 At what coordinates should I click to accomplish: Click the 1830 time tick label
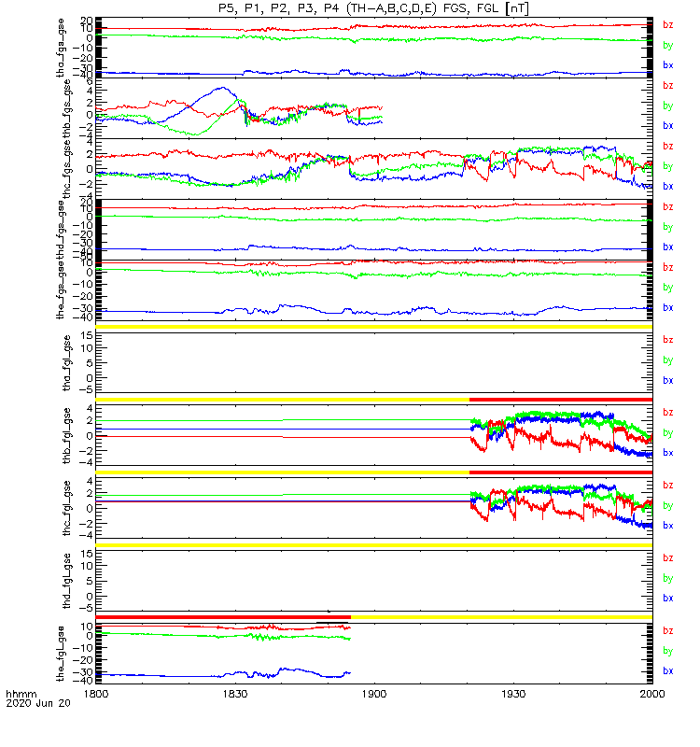235,694
